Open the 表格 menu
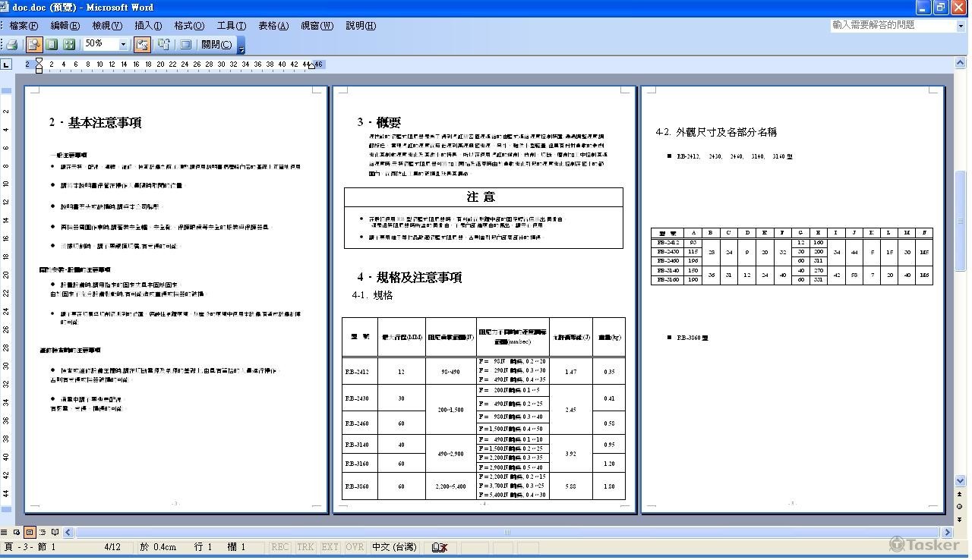972x560 pixels. (x=272, y=25)
